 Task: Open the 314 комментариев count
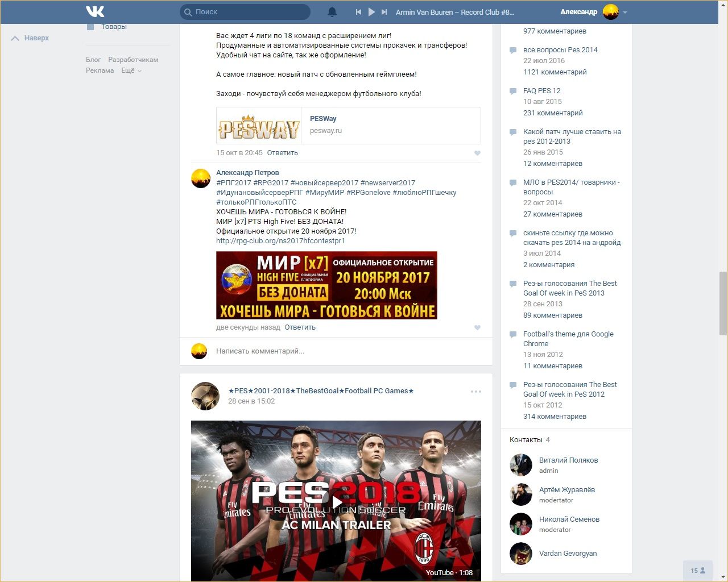click(555, 417)
